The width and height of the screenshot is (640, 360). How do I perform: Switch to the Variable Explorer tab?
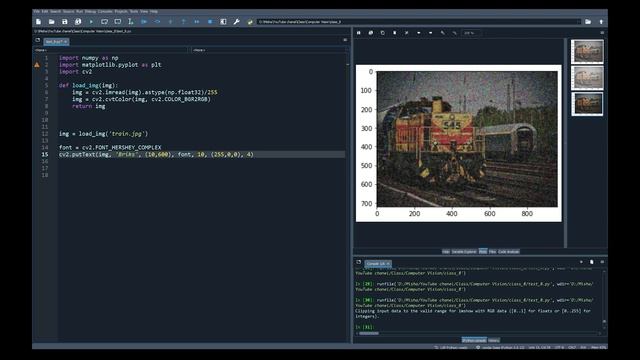(x=464, y=252)
